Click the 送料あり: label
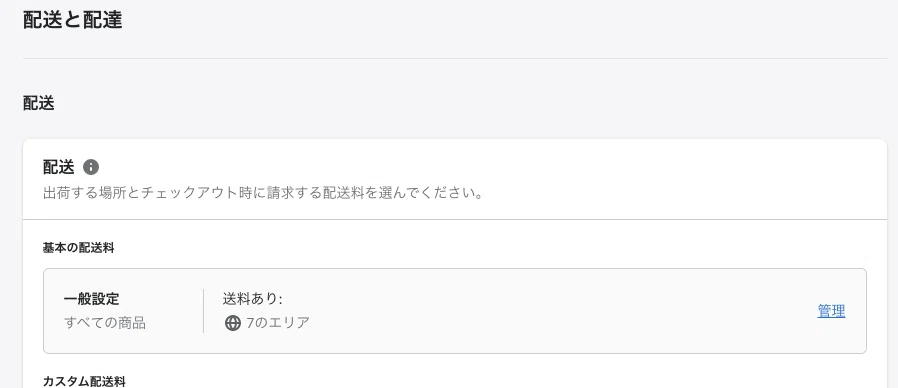 [x=253, y=299]
